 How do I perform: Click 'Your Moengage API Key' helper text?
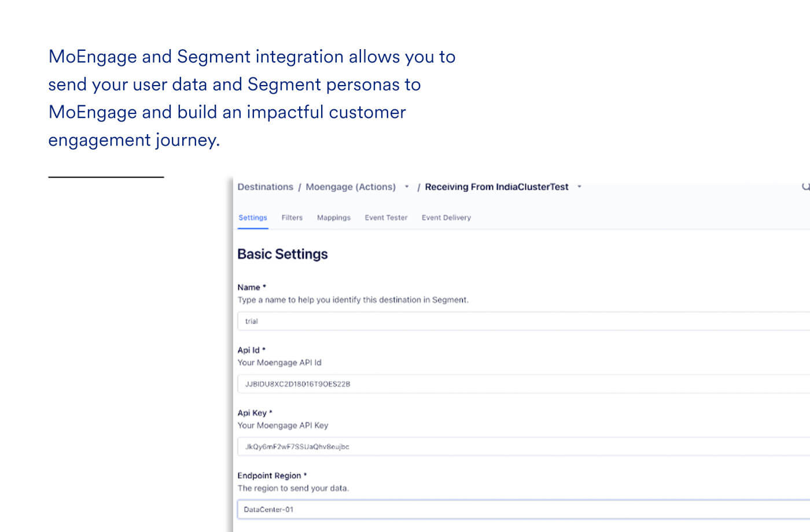pyautogui.click(x=283, y=426)
